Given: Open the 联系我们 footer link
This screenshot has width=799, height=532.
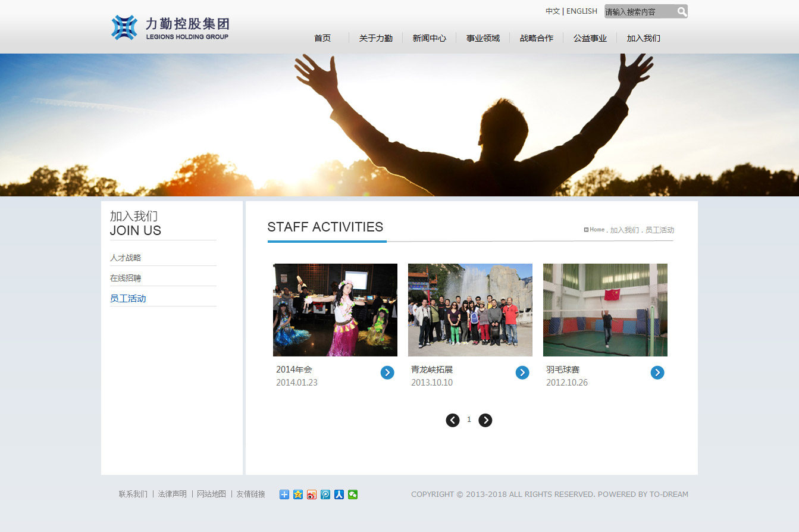Looking at the screenshot, I should point(133,494).
